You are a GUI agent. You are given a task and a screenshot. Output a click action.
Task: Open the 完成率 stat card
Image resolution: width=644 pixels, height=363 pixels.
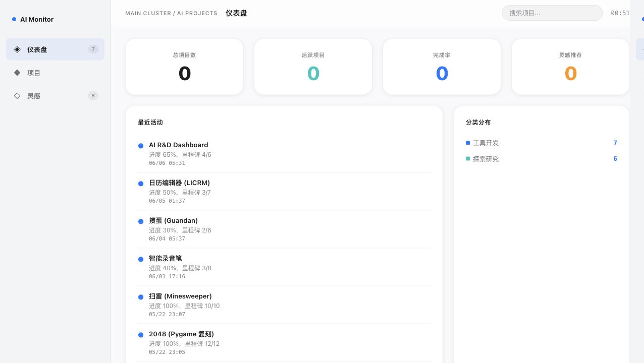442,67
